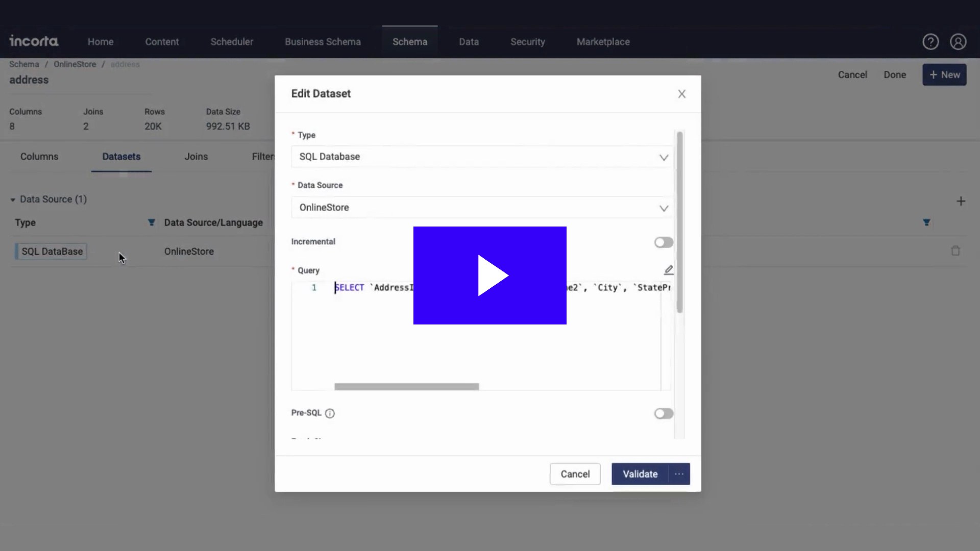Screen dimensions: 980x551
Task: Open the Marketplace menu
Action: pyautogui.click(x=603, y=42)
